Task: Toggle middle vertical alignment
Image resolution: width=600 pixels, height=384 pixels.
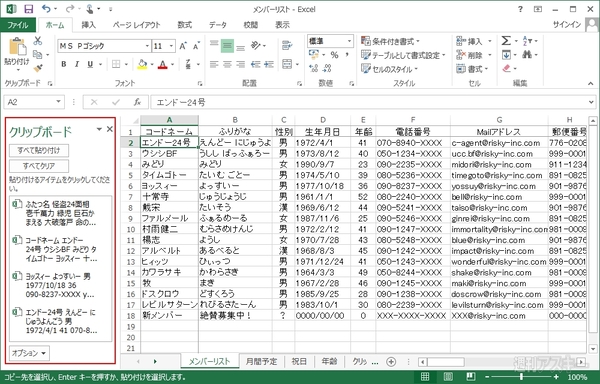Action: (227, 46)
